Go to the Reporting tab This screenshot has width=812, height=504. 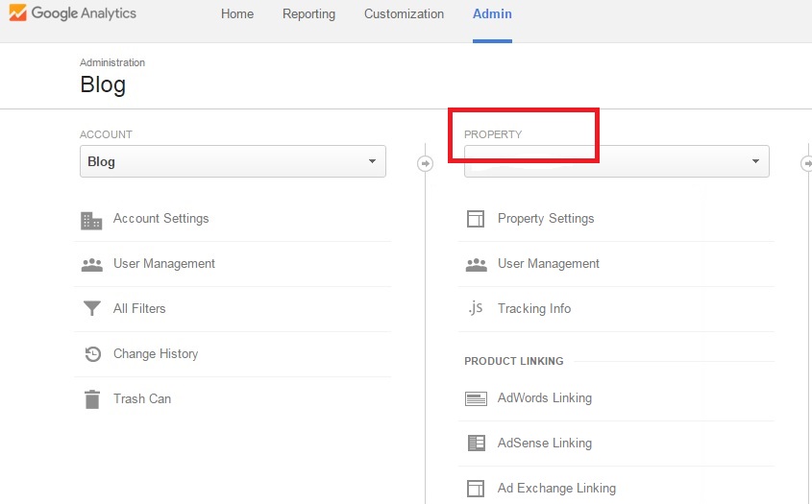point(308,14)
